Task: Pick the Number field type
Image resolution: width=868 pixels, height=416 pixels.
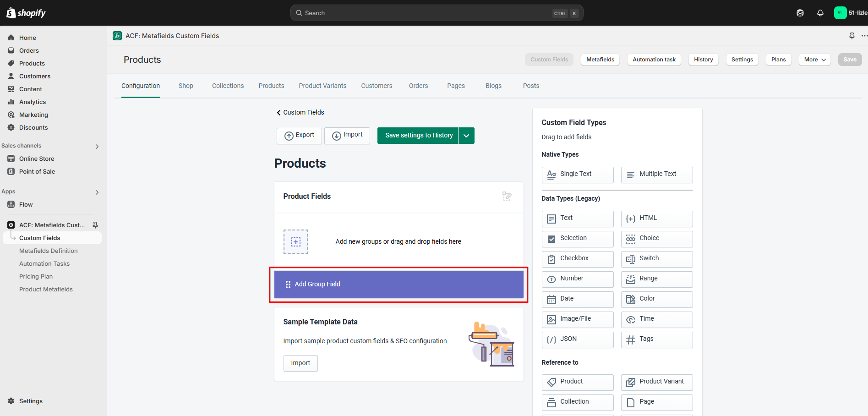Action: point(578,279)
